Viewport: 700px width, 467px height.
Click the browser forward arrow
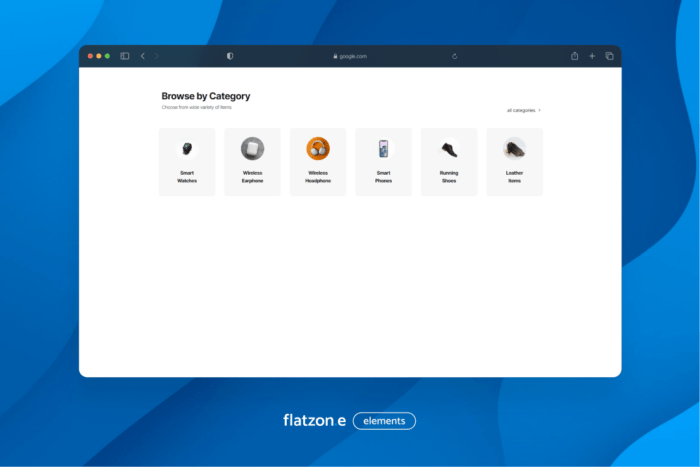click(157, 56)
